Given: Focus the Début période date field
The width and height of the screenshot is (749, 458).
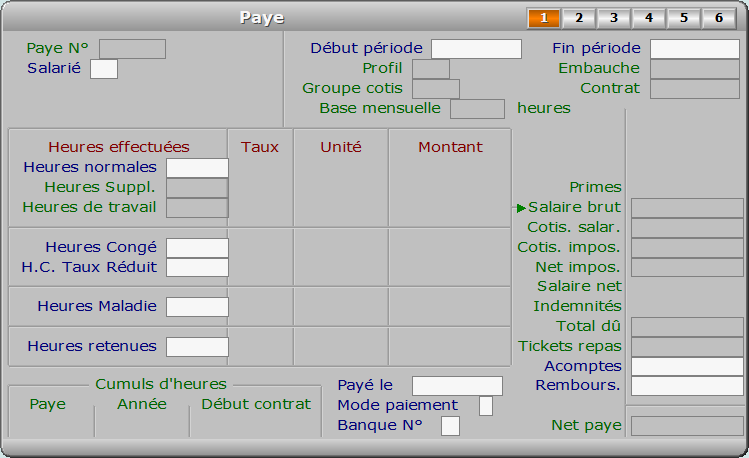Looking at the screenshot, I should (x=476, y=49).
